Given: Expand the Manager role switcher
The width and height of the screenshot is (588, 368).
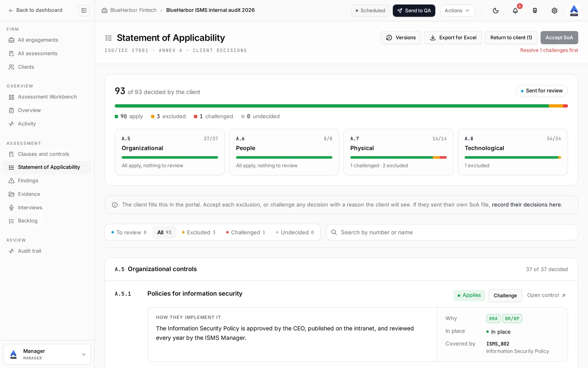Looking at the screenshot, I should (x=47, y=354).
